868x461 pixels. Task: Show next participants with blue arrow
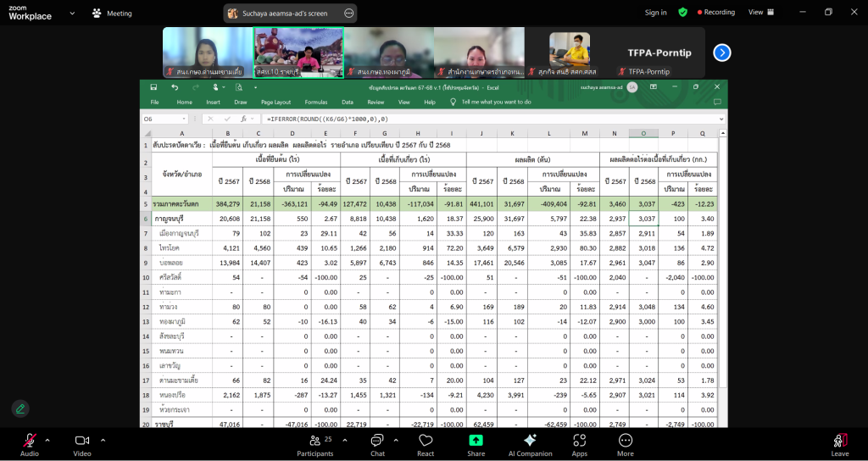point(721,53)
